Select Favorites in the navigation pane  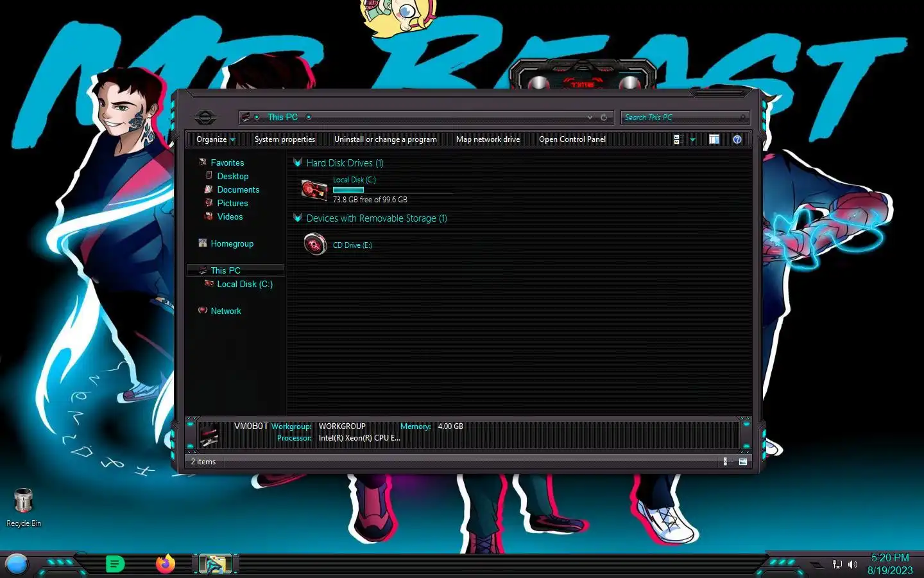pyautogui.click(x=227, y=163)
